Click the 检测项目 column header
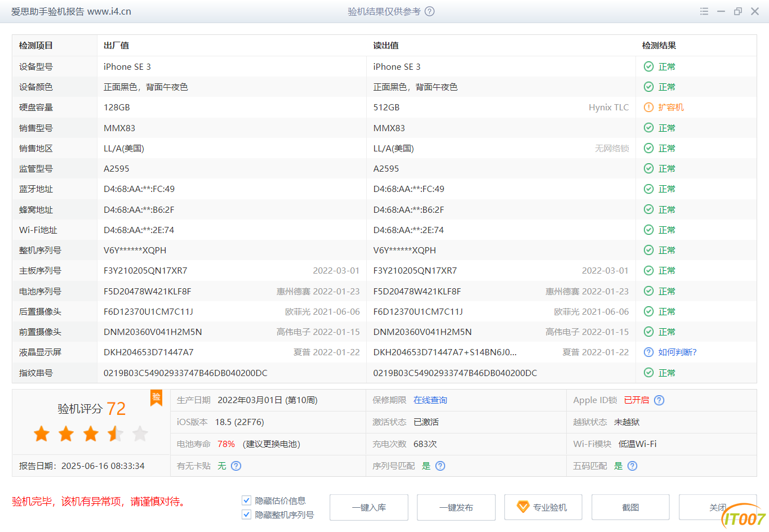The image size is (769, 532). pyautogui.click(x=36, y=46)
